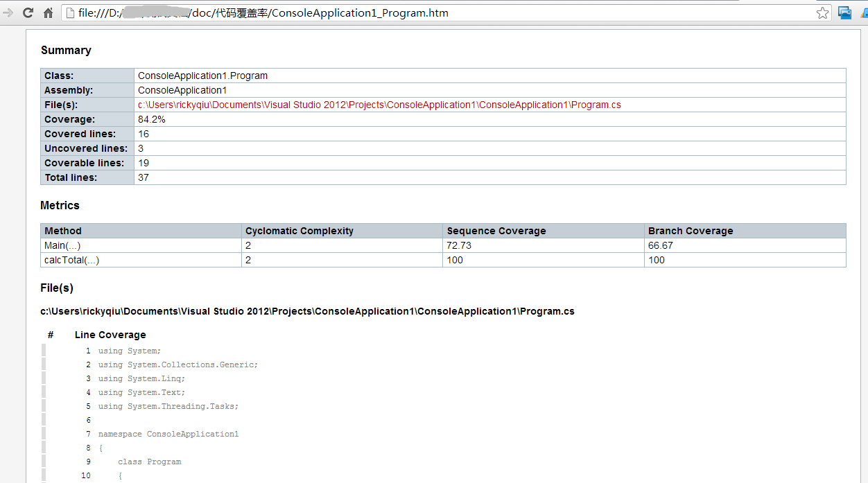Screen dimensions: 868x483
Task: Click the ConsoleApplication1.Program class name
Action: pyautogui.click(x=202, y=76)
